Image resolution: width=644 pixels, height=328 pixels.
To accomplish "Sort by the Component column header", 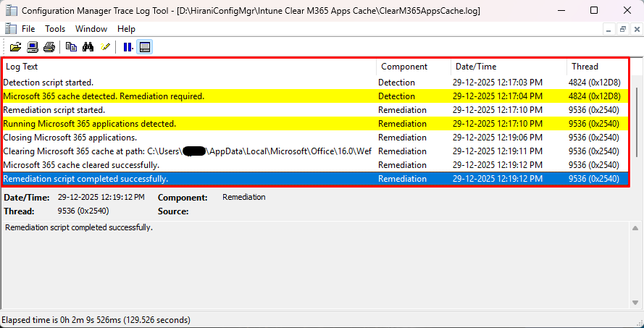I will [413, 67].
